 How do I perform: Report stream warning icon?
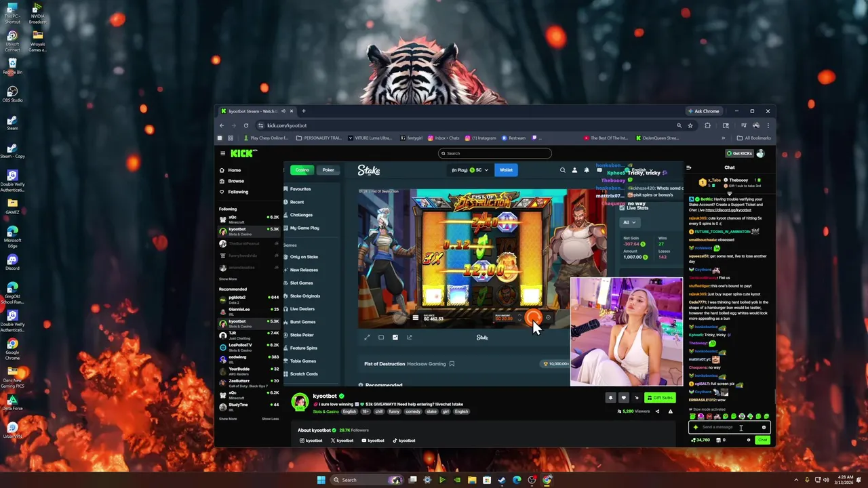tap(671, 411)
